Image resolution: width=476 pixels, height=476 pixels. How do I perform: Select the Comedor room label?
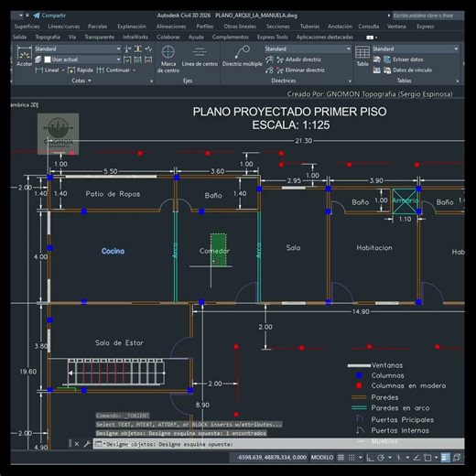[214, 251]
